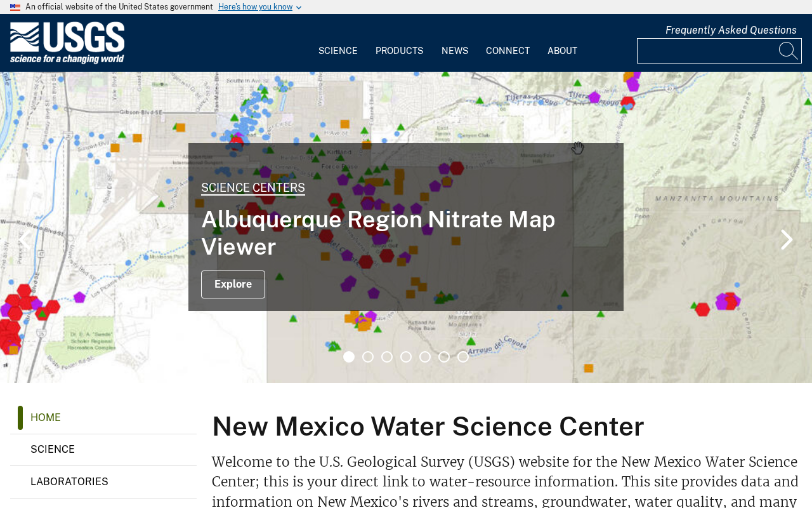Open the CONNECT menu
This screenshot has height=508, width=812.
(x=507, y=51)
